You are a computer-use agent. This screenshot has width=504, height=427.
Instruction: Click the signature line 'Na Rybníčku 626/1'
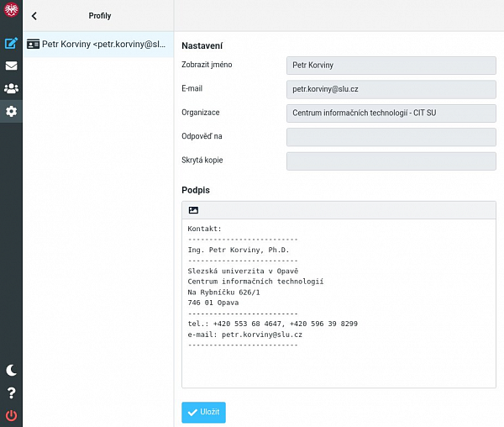coord(223,293)
